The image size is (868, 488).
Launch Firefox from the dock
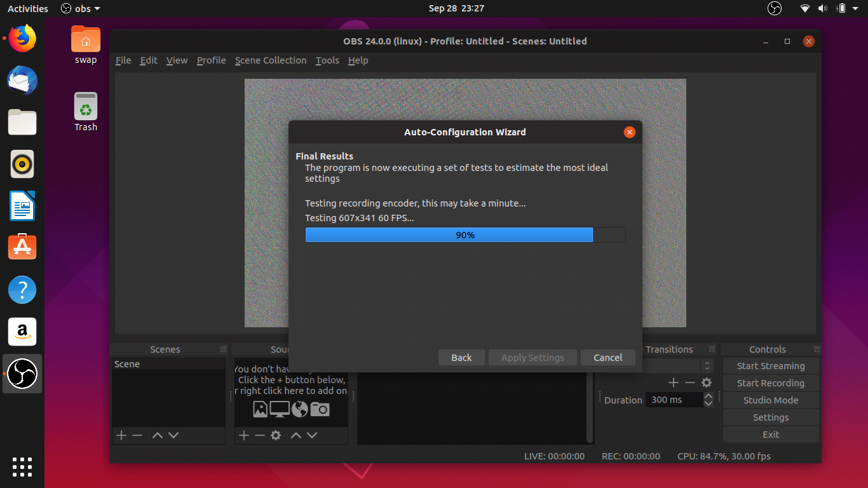click(x=22, y=39)
